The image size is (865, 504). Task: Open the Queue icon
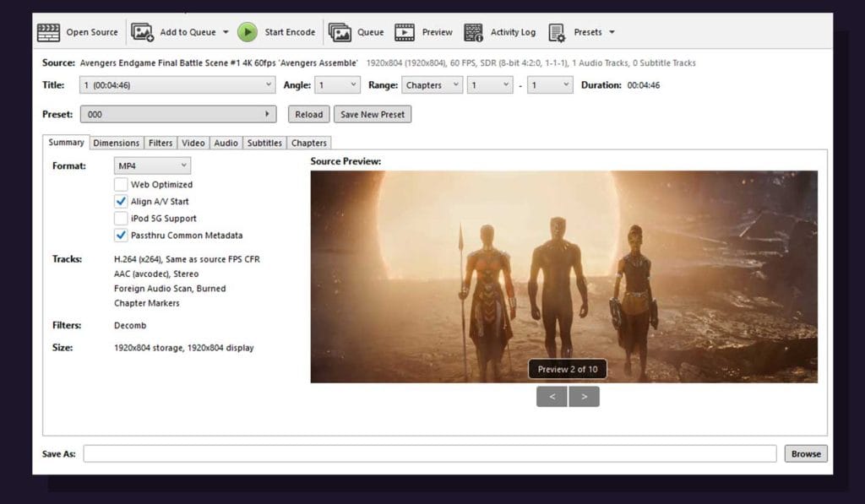coord(340,33)
